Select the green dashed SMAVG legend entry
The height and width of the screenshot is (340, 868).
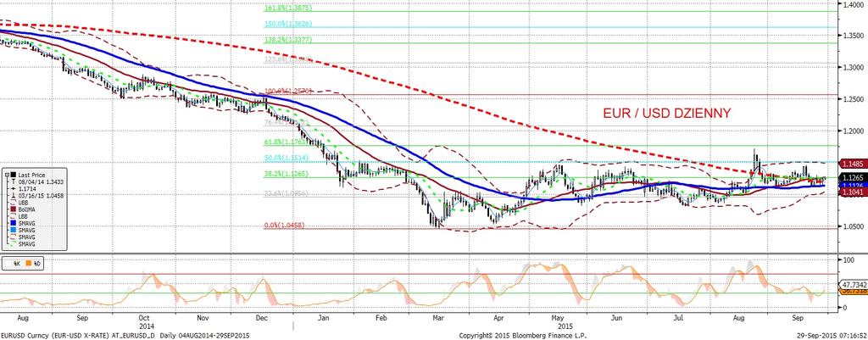point(23,243)
